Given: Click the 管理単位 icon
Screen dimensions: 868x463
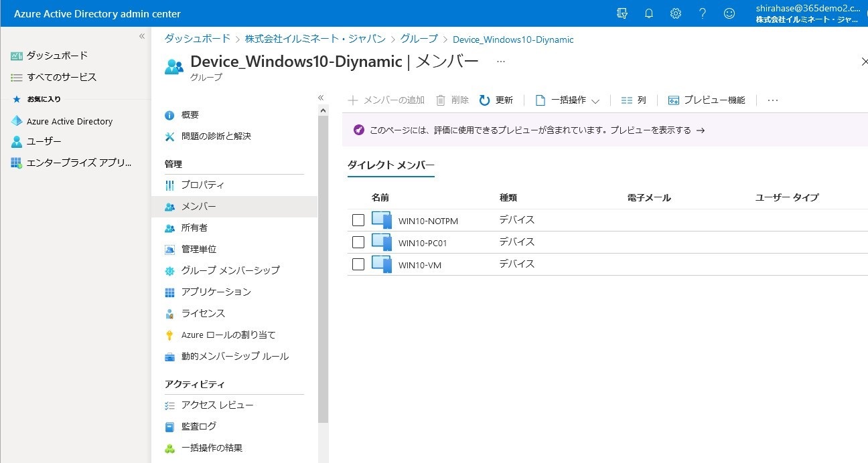Looking at the screenshot, I should pos(169,250).
